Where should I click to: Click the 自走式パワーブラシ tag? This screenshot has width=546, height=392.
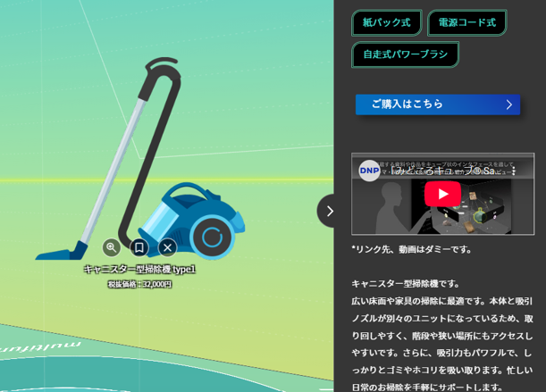coord(405,54)
